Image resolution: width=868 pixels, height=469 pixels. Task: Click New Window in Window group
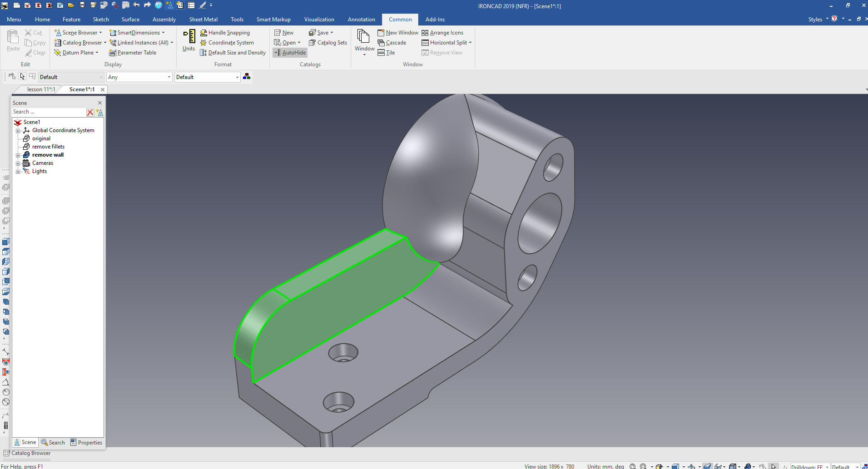pos(397,33)
